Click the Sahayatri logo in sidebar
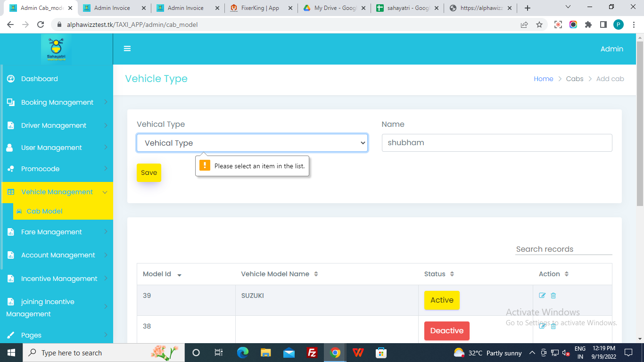This screenshot has height=362, width=644. (x=56, y=49)
